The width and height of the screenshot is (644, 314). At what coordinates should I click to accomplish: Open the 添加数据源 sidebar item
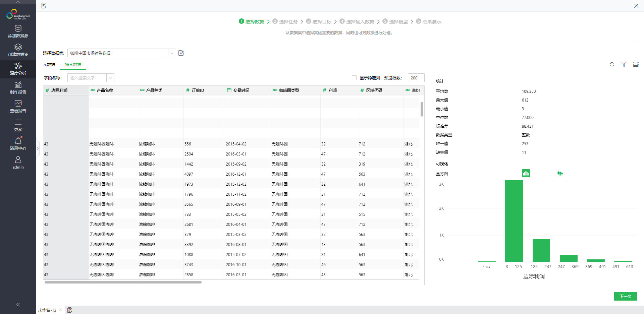[18, 32]
